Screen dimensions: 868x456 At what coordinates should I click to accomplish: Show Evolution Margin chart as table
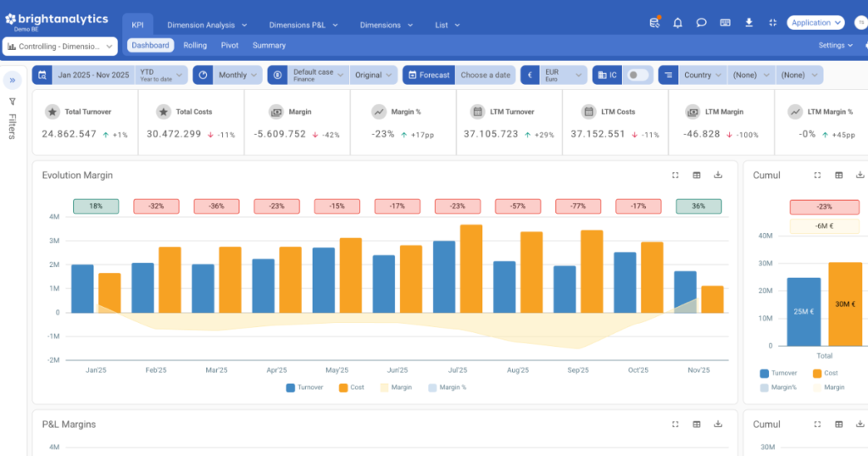click(x=697, y=175)
